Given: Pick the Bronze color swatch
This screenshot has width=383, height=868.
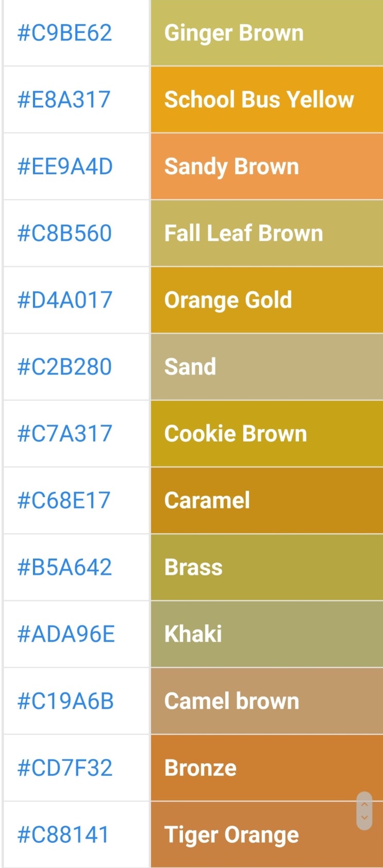Looking at the screenshot, I should [x=267, y=767].
